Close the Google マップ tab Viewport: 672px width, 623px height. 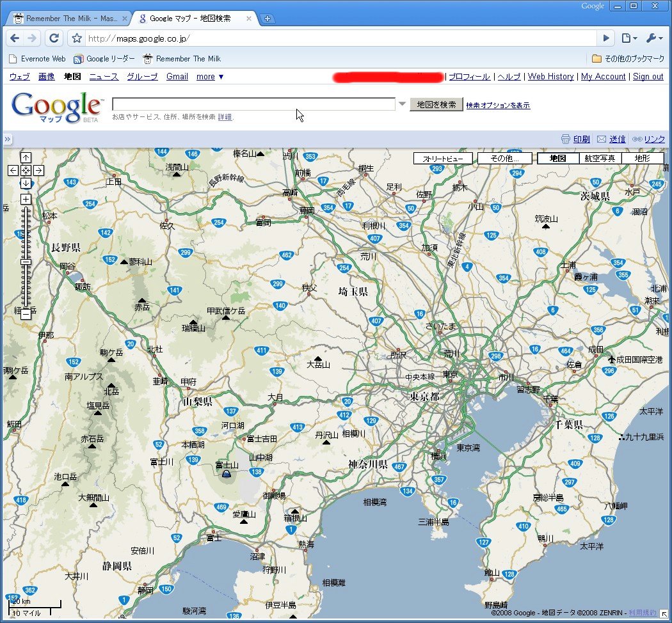[x=248, y=19]
